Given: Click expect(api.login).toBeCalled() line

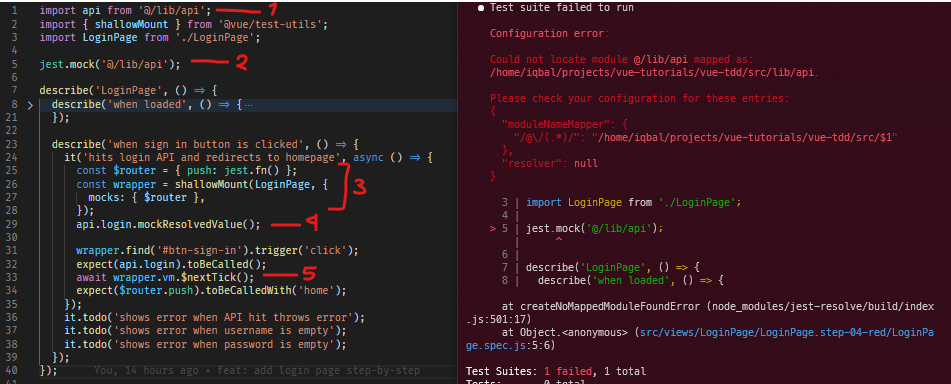Looking at the screenshot, I should pyautogui.click(x=171, y=264).
